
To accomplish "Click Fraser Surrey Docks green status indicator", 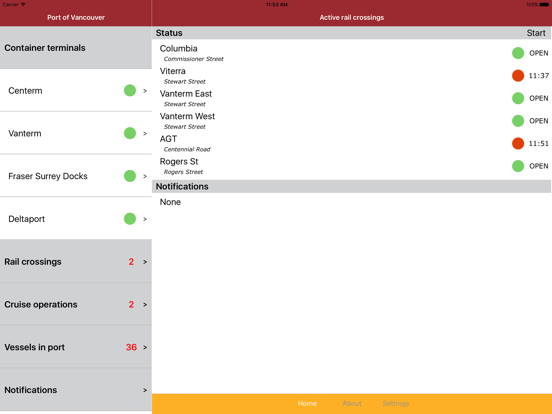I will [130, 176].
